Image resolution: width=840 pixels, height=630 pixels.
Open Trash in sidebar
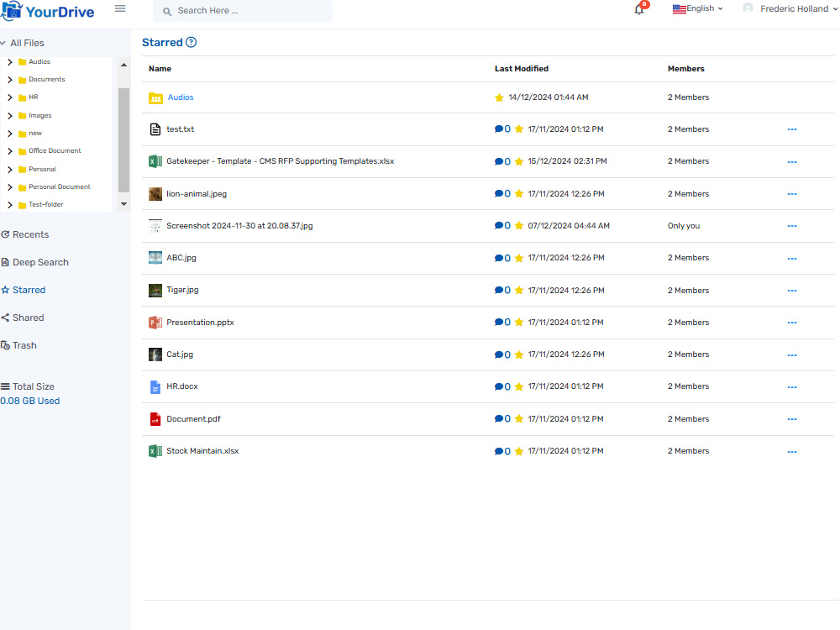[18, 345]
